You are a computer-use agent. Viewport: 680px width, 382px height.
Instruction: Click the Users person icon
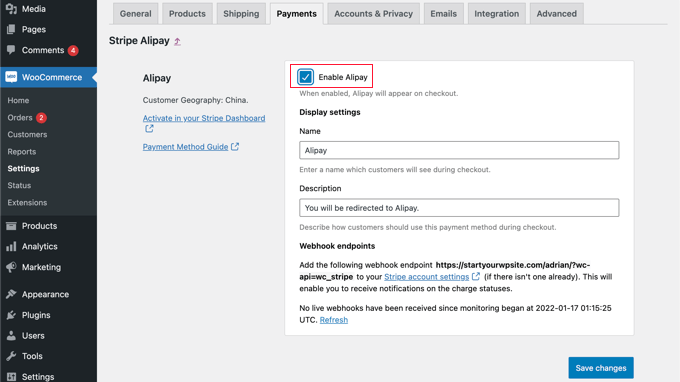click(x=11, y=336)
